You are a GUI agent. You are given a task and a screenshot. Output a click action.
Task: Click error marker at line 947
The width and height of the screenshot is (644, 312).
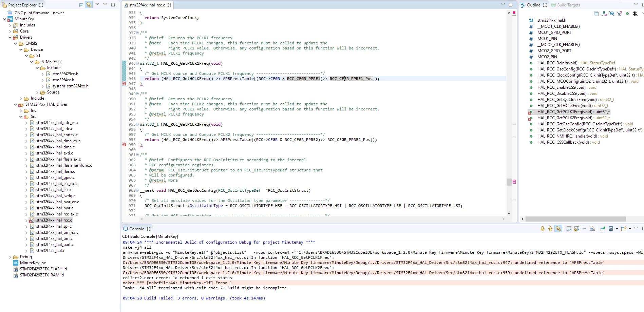point(124,84)
